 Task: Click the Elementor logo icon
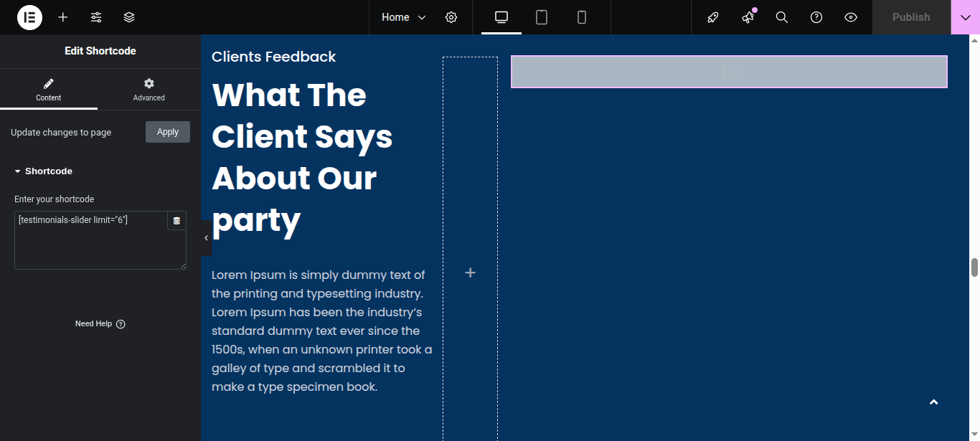30,17
